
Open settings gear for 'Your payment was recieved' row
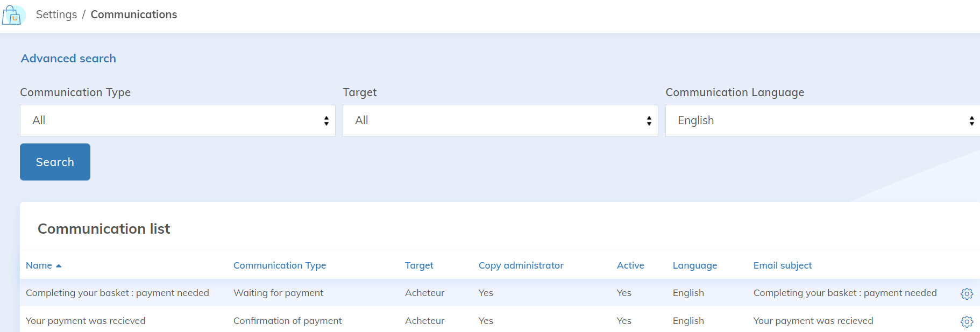967,321
